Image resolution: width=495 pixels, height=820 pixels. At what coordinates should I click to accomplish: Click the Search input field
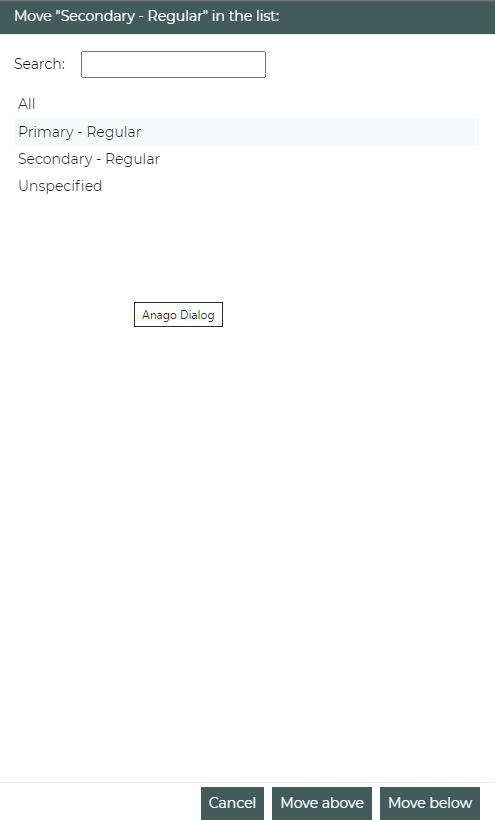coord(173,64)
